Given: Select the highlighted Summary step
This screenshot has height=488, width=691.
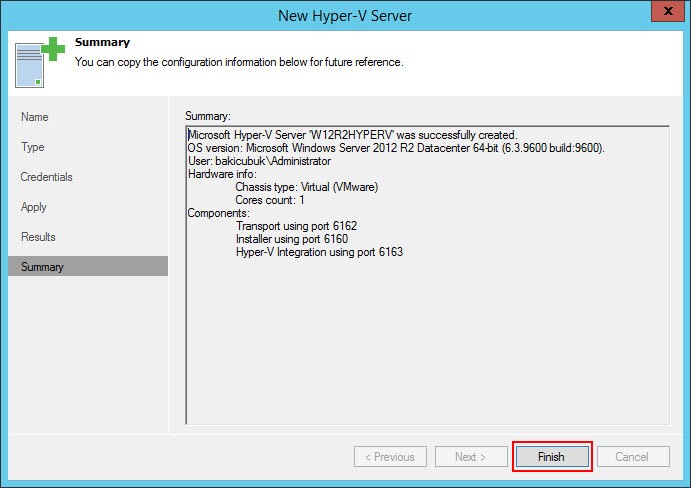Looking at the screenshot, I should pos(88,266).
